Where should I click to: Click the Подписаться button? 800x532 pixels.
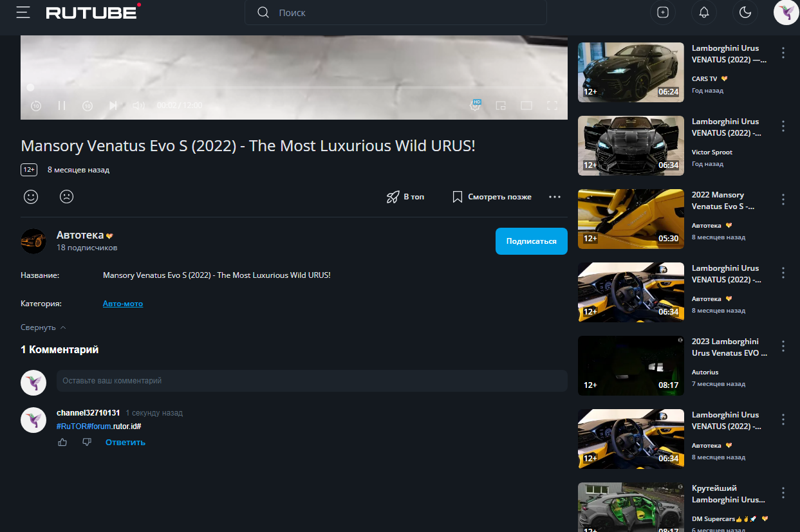click(x=532, y=241)
